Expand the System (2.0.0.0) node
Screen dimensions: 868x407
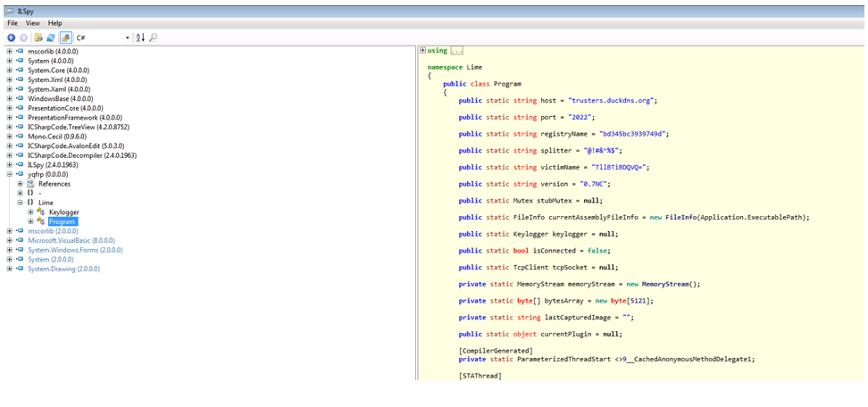point(10,259)
